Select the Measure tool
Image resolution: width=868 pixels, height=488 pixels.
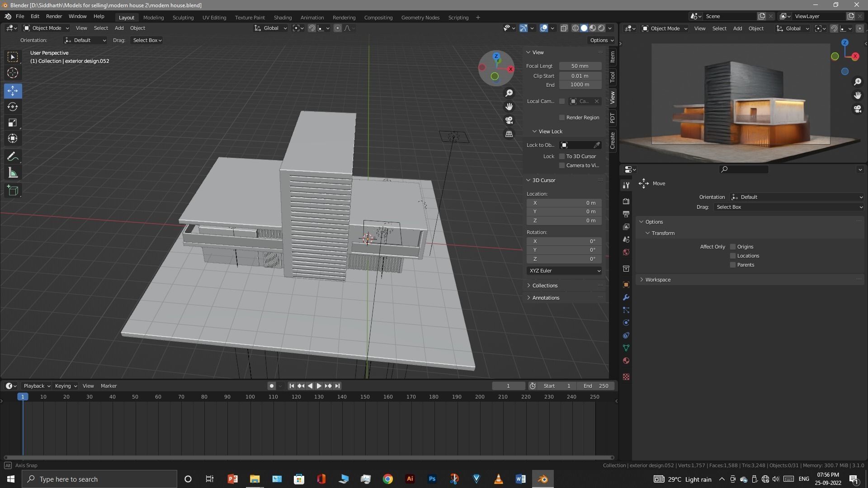13,173
